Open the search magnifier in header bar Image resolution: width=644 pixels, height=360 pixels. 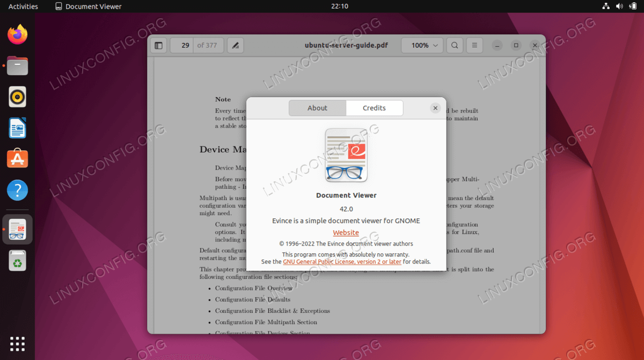[455, 46]
